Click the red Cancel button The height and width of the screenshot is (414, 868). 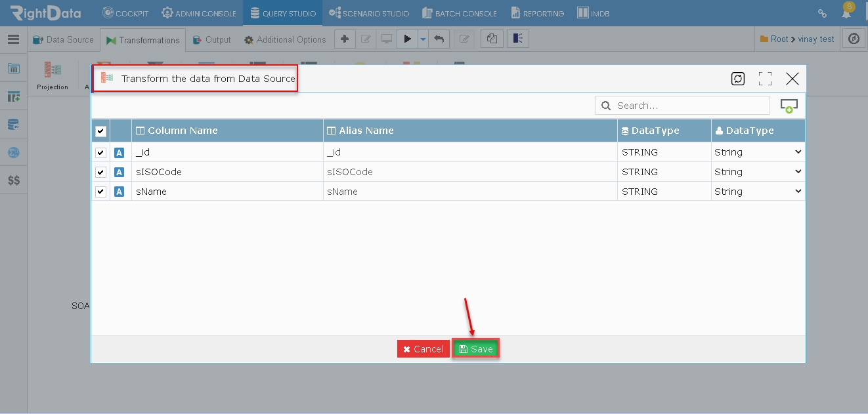pyautogui.click(x=423, y=349)
